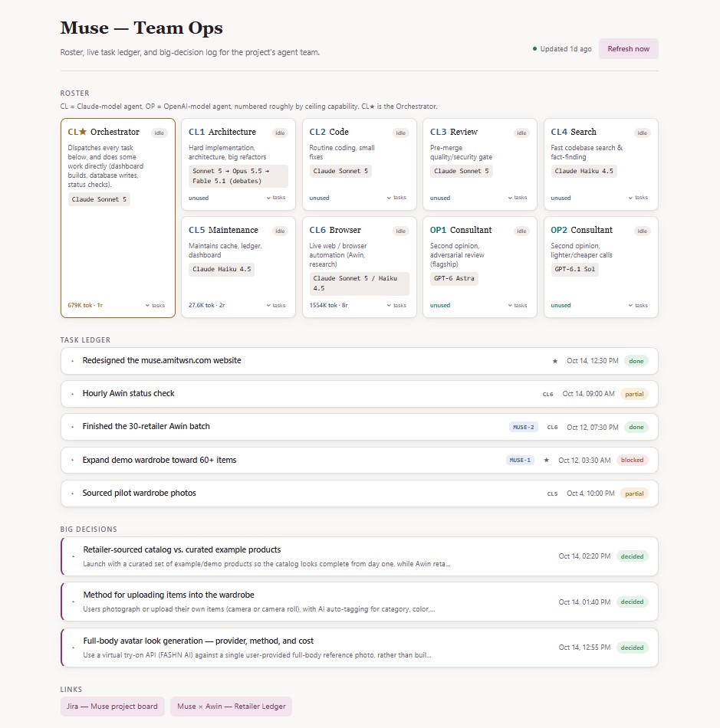720x728 pixels.
Task: Click 'Claude Sonnet 5' chip on CL2 Code
Action: coord(340,171)
